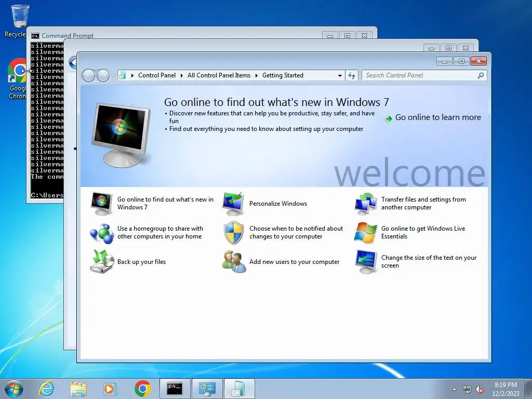Open the 'Go online to find out what's new' monitor icon

tap(101, 204)
